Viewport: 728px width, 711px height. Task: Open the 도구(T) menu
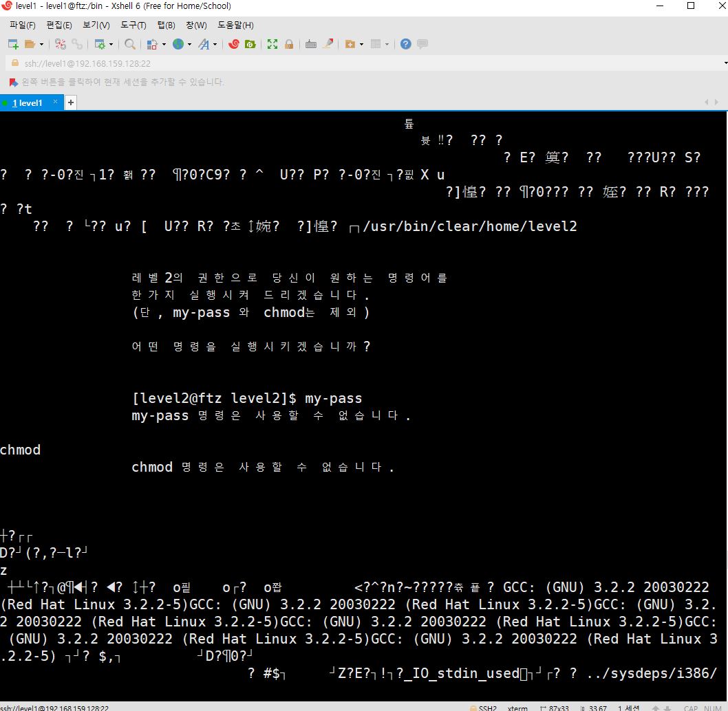point(133,25)
